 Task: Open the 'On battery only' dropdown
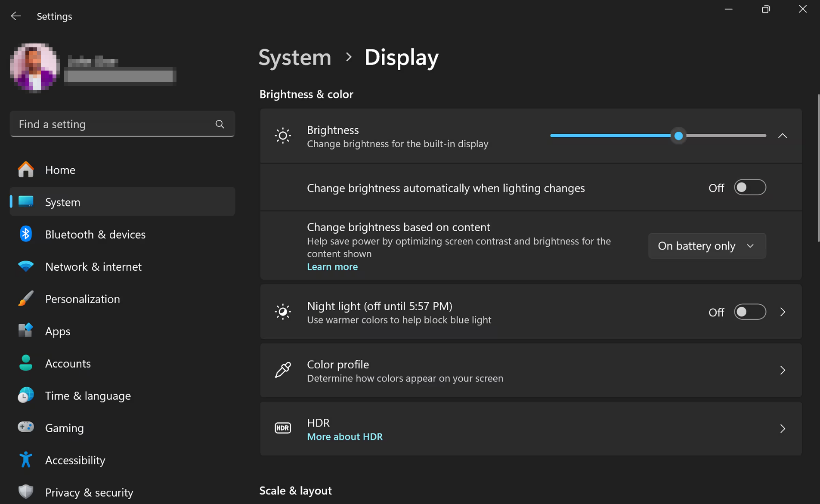click(x=706, y=246)
